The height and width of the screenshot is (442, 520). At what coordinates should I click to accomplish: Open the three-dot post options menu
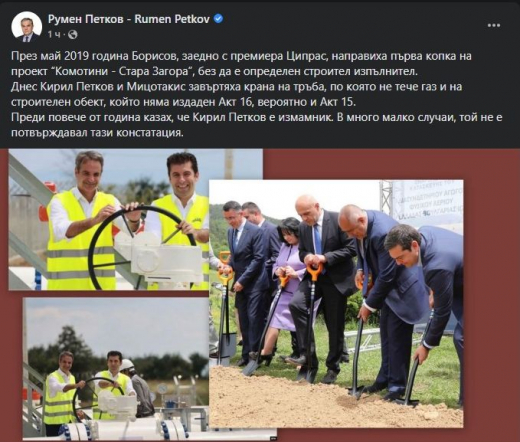coord(493,25)
